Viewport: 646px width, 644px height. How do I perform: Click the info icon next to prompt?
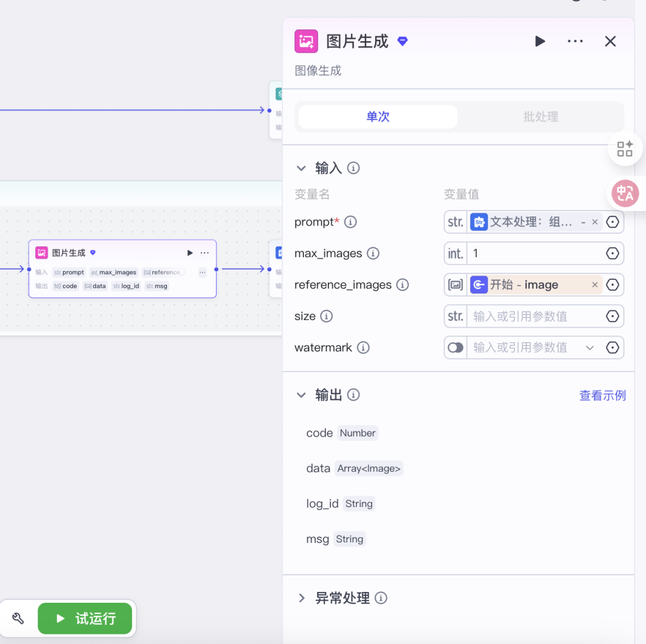[x=351, y=222]
